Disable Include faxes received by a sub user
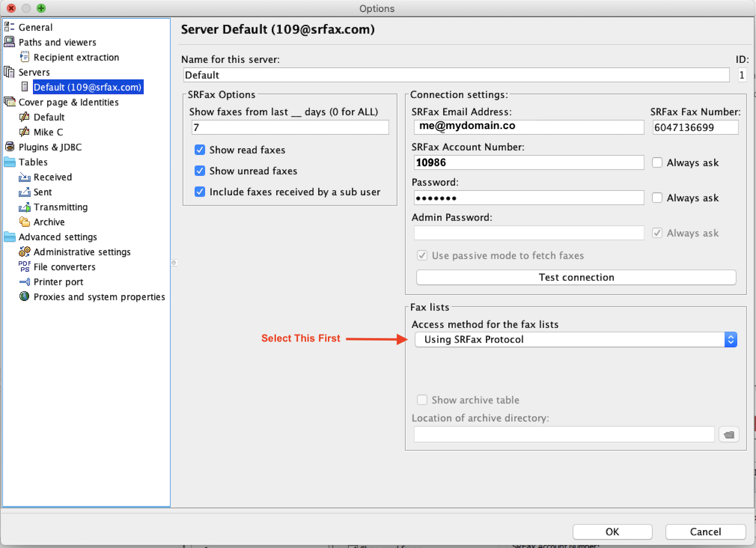The width and height of the screenshot is (756, 548). pyautogui.click(x=199, y=192)
